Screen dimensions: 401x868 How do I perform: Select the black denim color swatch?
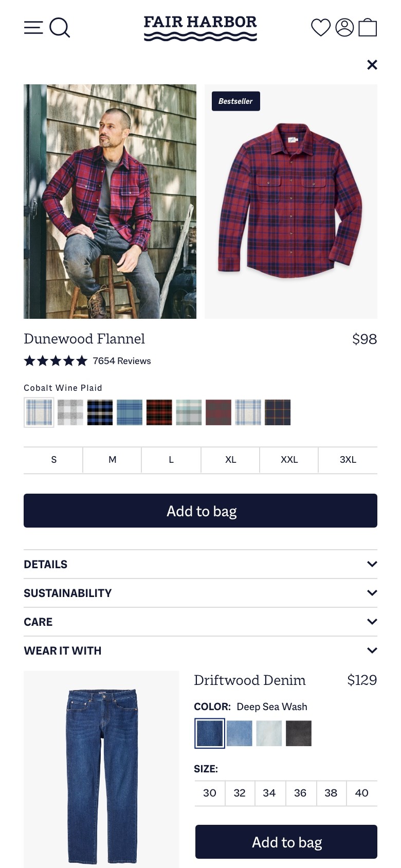click(x=299, y=733)
